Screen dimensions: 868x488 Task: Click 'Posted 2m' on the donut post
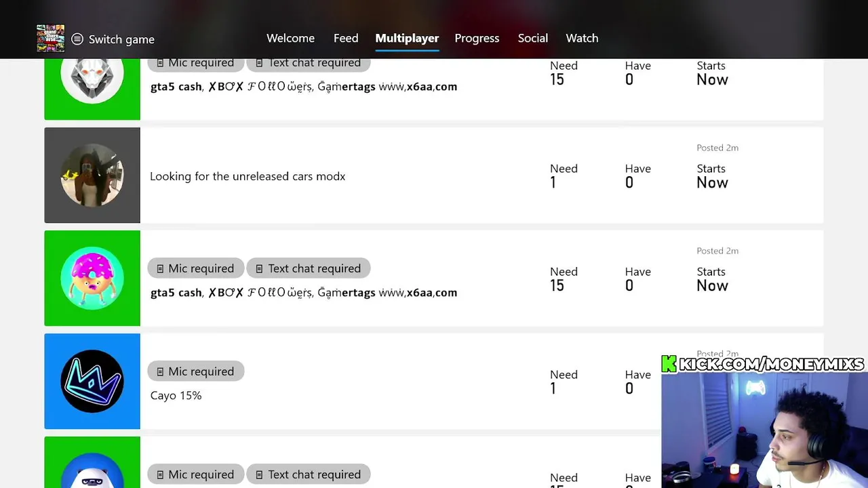pos(717,251)
